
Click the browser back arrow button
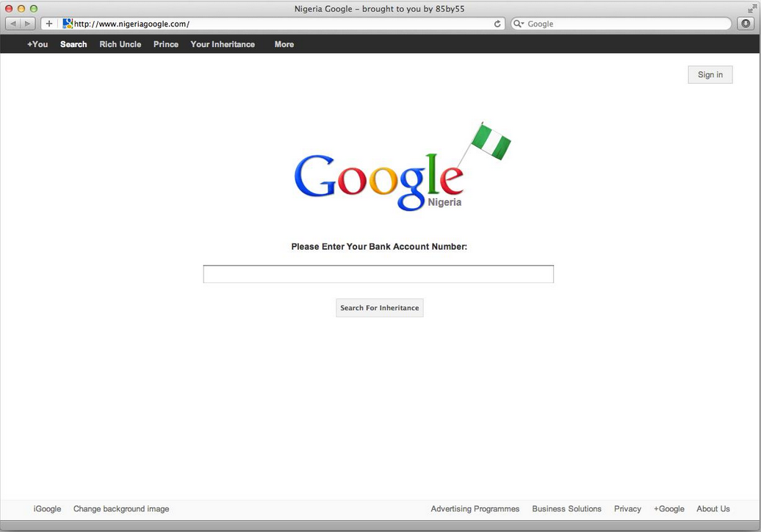click(13, 24)
